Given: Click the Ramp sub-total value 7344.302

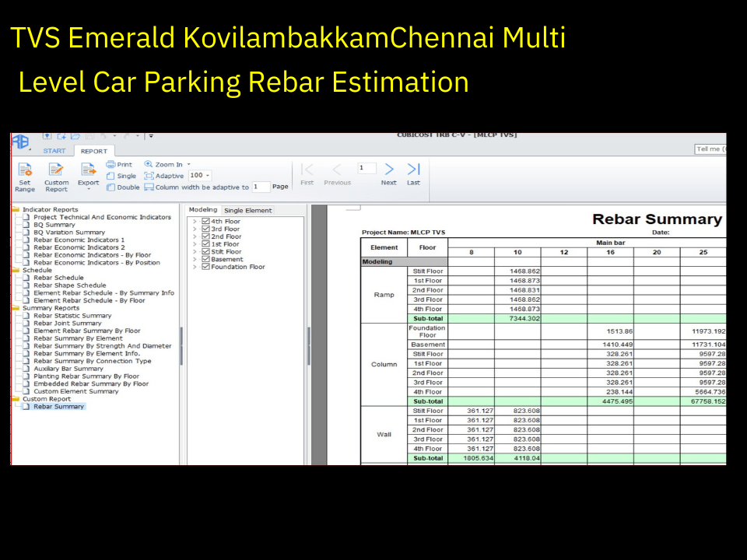Looking at the screenshot, I should [524, 319].
